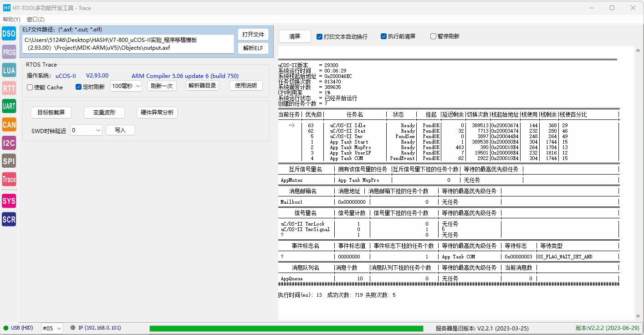Open the LUA scripting tool
Image resolution: width=644 pixels, height=335 pixels.
point(9,70)
